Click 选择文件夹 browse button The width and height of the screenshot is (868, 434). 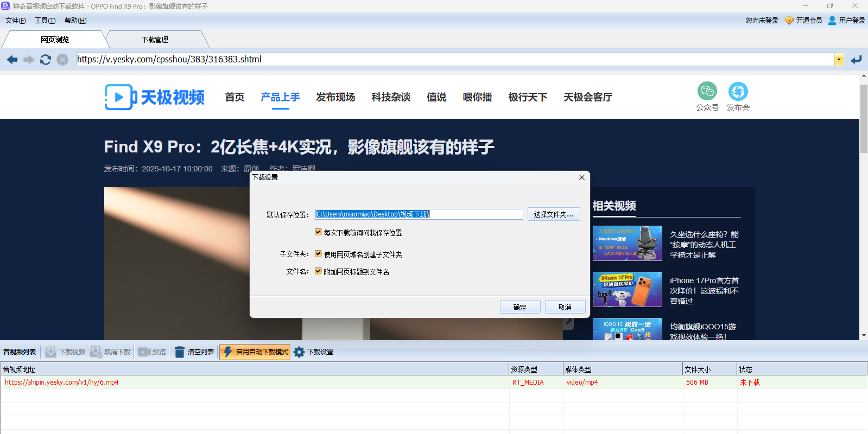coord(553,214)
